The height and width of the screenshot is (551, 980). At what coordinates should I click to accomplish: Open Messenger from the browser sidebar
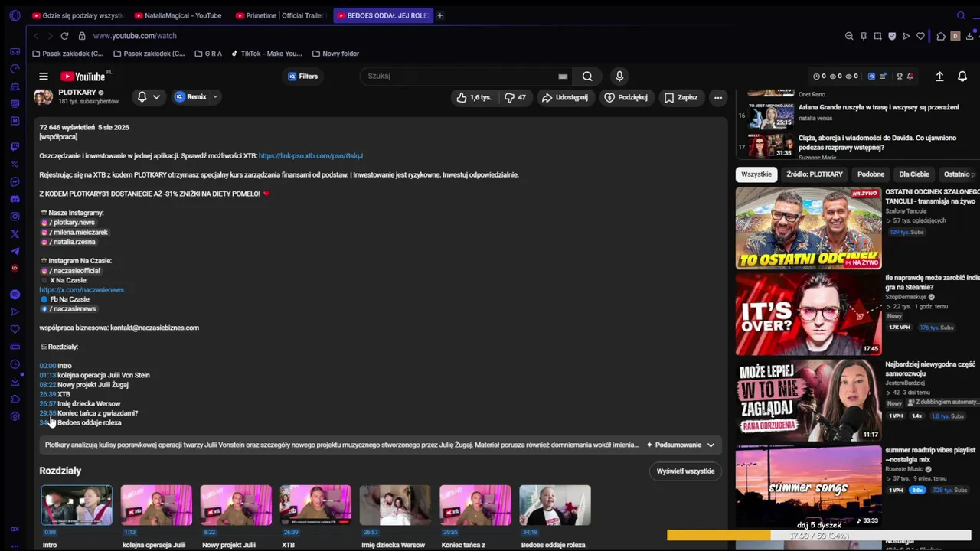point(15,181)
